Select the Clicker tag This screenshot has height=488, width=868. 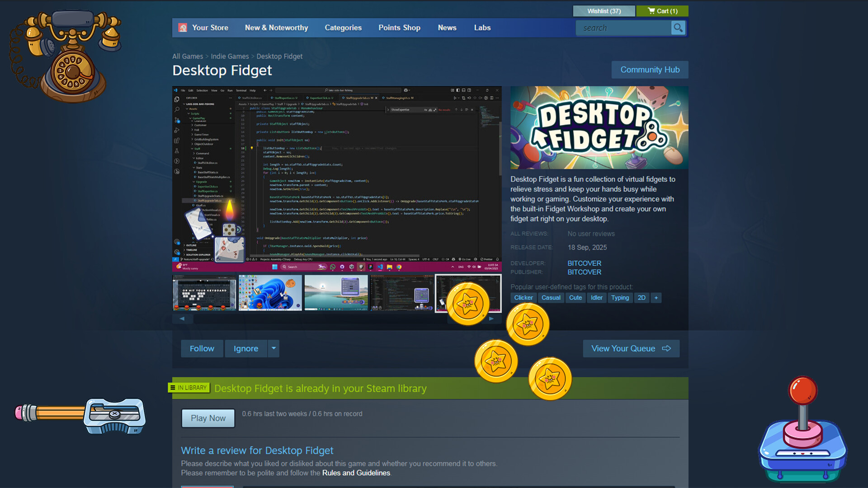pyautogui.click(x=523, y=298)
